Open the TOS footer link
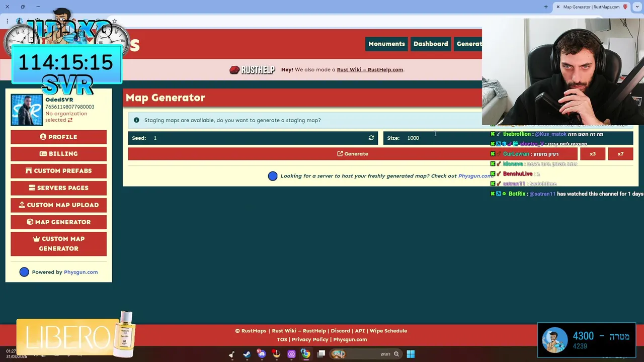Viewport: 644px width, 362px height. point(282,339)
